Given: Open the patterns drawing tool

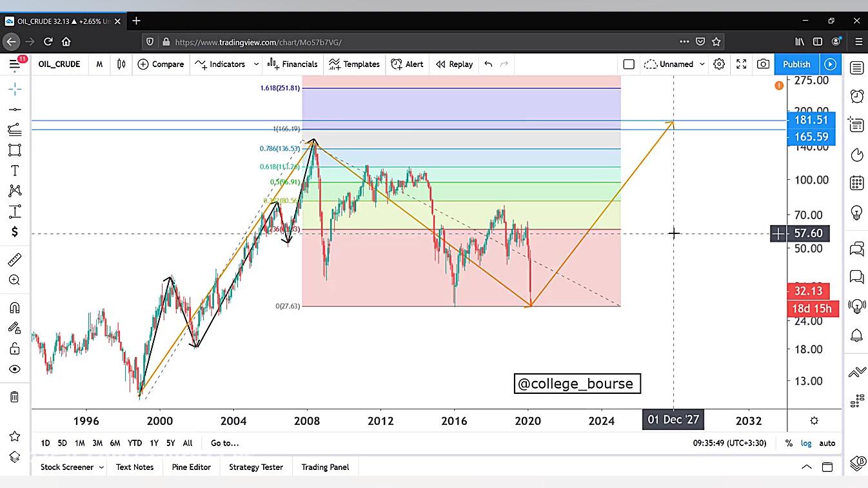Looking at the screenshot, I should (15, 191).
